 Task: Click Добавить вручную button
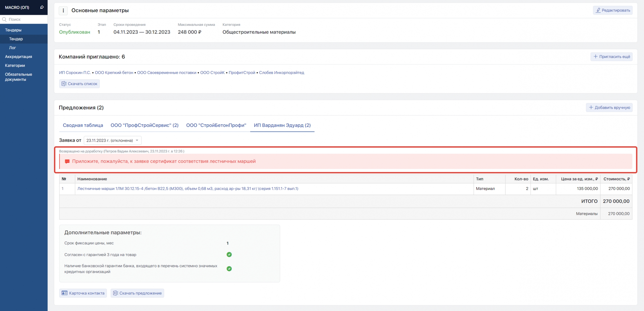click(609, 107)
